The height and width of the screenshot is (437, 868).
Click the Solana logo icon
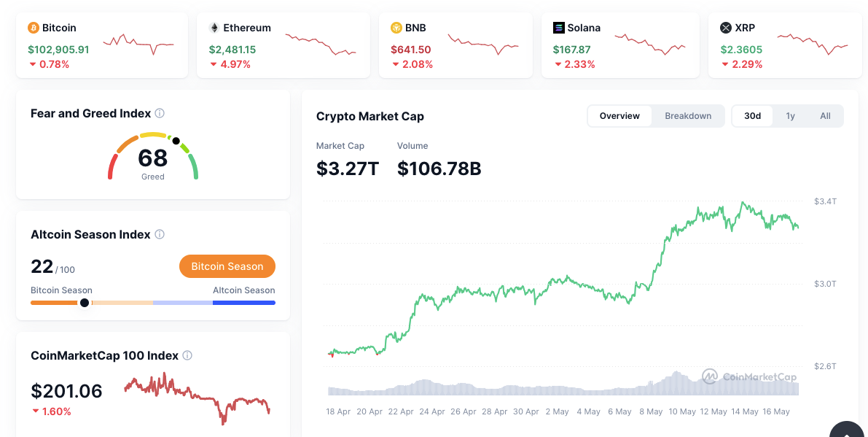point(559,28)
